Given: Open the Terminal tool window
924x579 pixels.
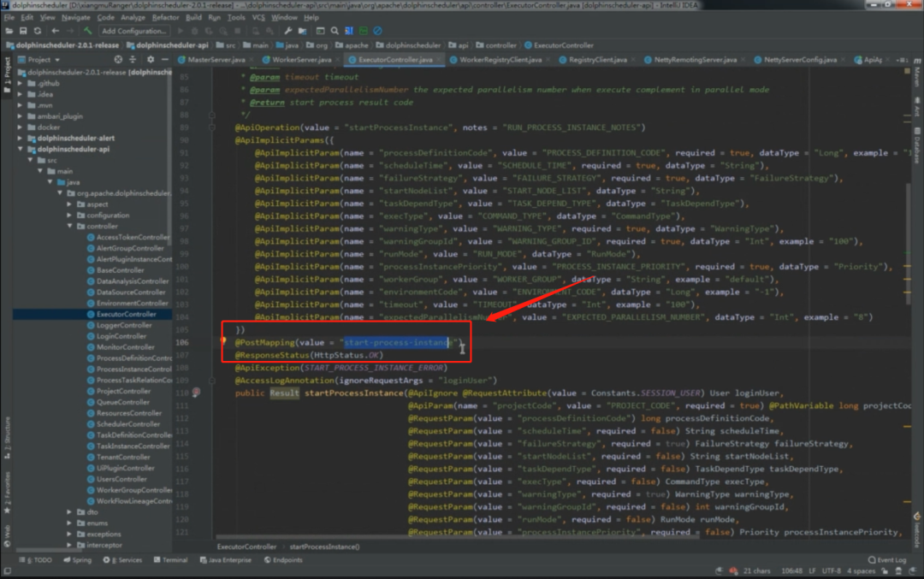Looking at the screenshot, I should coord(170,560).
